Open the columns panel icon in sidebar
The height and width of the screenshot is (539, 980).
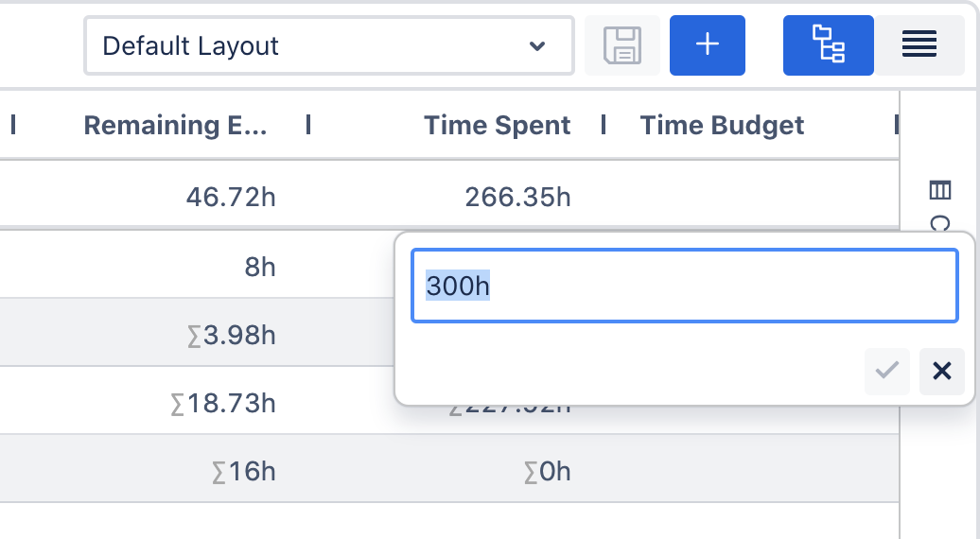[939, 190]
